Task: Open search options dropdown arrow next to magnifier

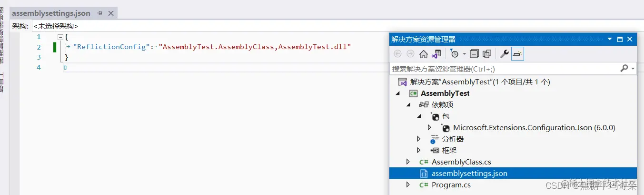Action: click(x=633, y=69)
